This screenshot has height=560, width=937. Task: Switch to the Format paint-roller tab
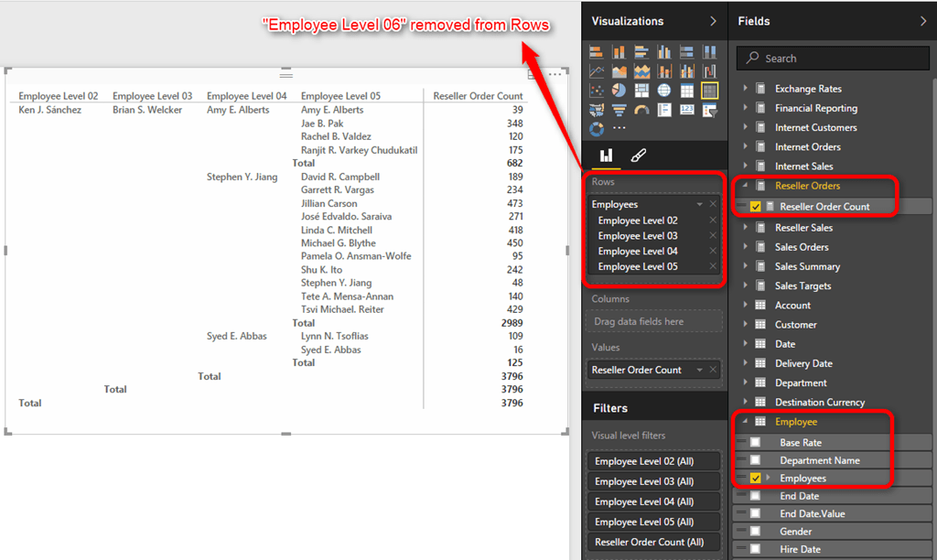[x=638, y=156]
